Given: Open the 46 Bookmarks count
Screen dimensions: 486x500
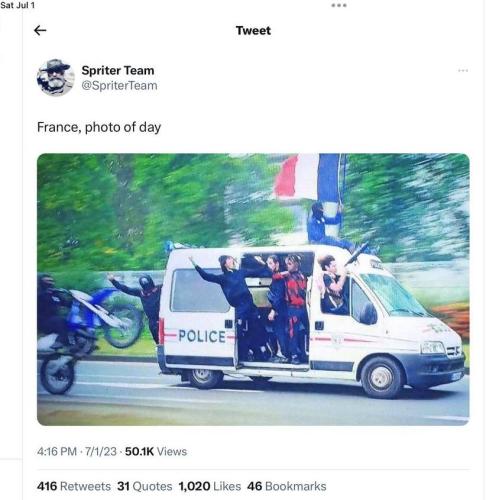Looking at the screenshot, I should click(286, 486).
